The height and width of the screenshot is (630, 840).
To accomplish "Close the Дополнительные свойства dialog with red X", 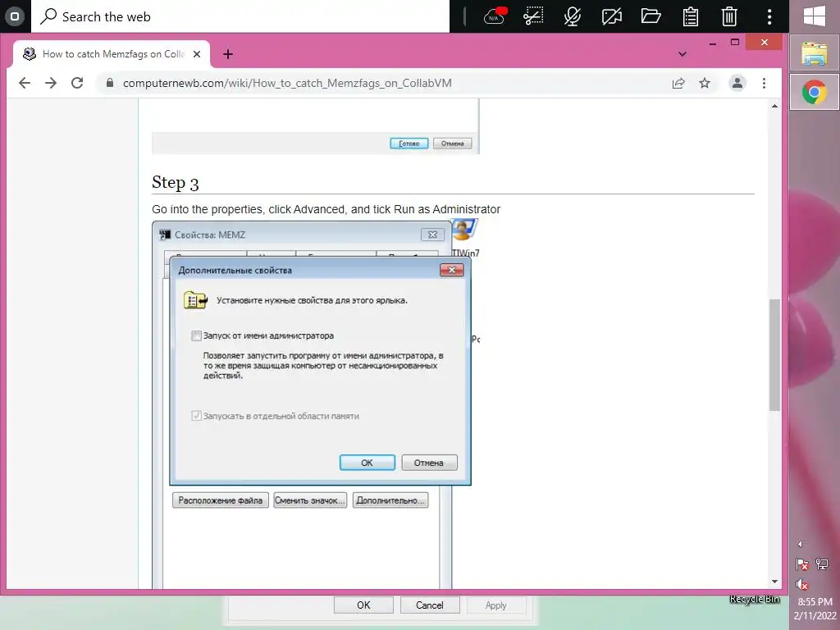I will point(451,269).
